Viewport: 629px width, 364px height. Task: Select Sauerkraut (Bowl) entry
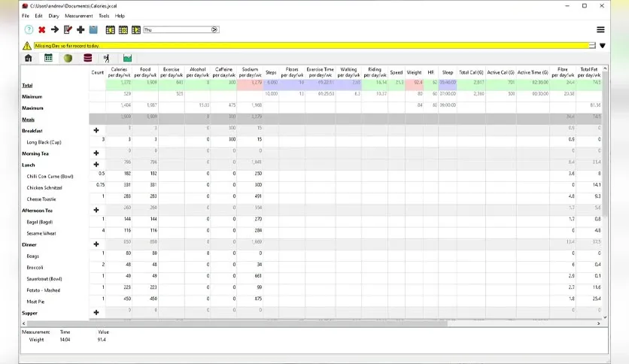coord(44,279)
